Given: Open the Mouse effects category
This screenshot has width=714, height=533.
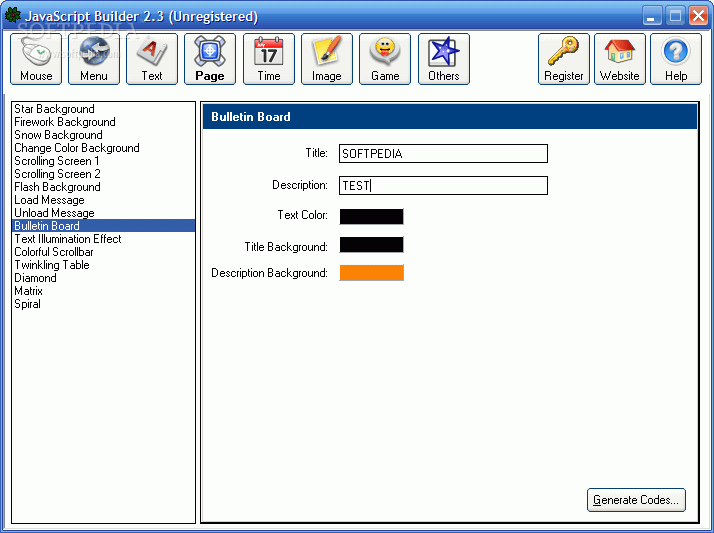Looking at the screenshot, I should pyautogui.click(x=36, y=59).
